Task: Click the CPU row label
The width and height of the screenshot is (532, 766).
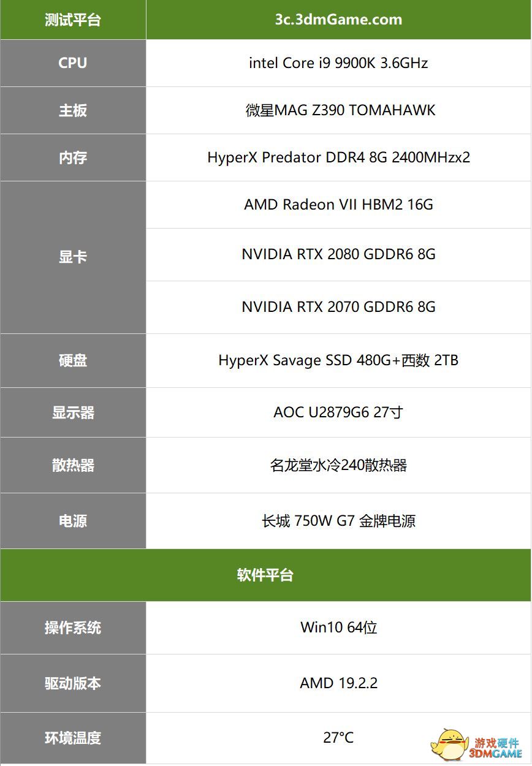Action: pos(73,63)
